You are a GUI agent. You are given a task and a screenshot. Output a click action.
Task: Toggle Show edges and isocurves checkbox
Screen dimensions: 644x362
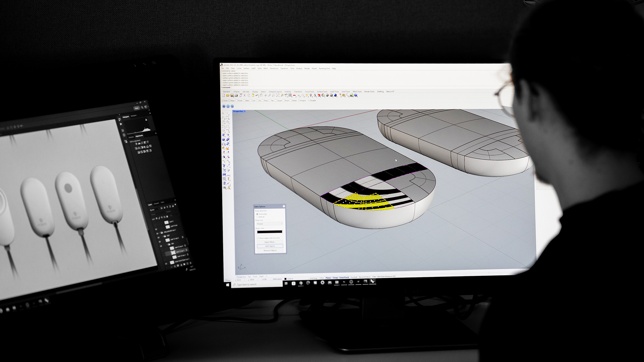click(x=258, y=238)
